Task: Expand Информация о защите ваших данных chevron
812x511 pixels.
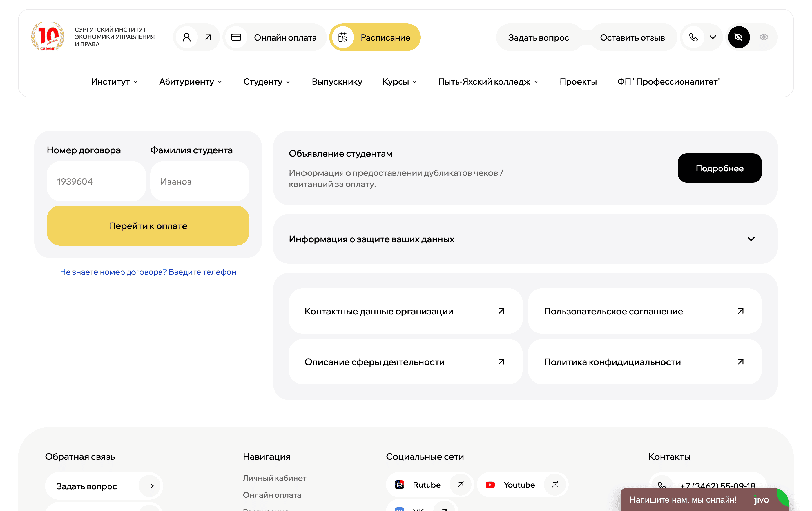Action: [751, 239]
